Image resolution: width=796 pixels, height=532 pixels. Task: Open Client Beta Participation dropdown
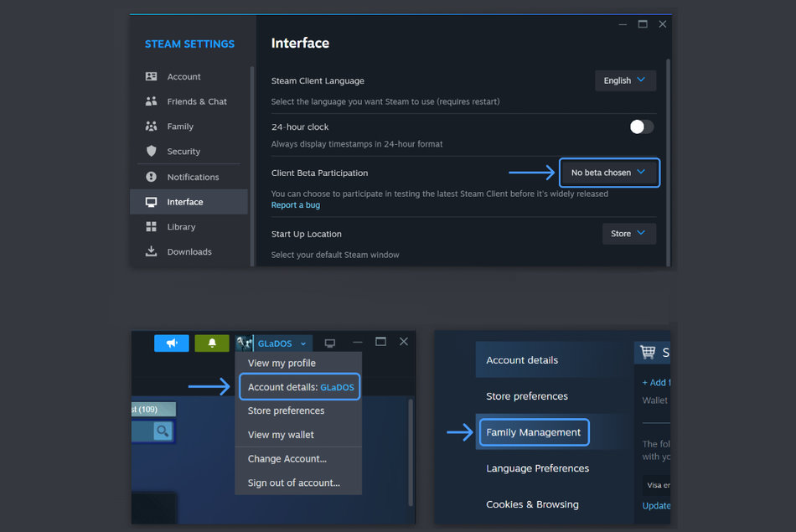(x=609, y=173)
